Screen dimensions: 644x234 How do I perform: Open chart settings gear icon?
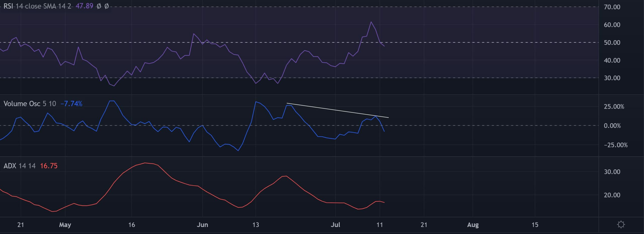coord(621,224)
